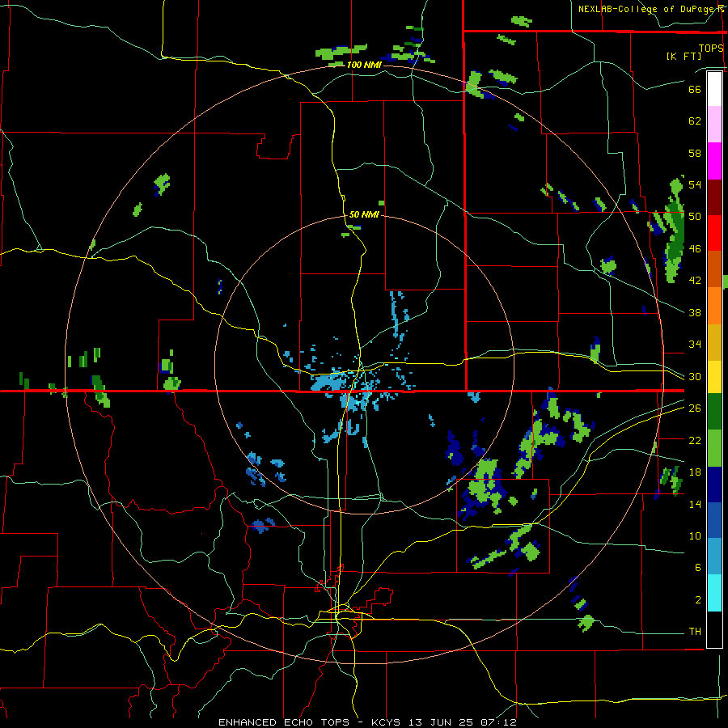Viewport: 728px width, 728px height.
Task: Click the 66 legend value
Action: (x=695, y=89)
